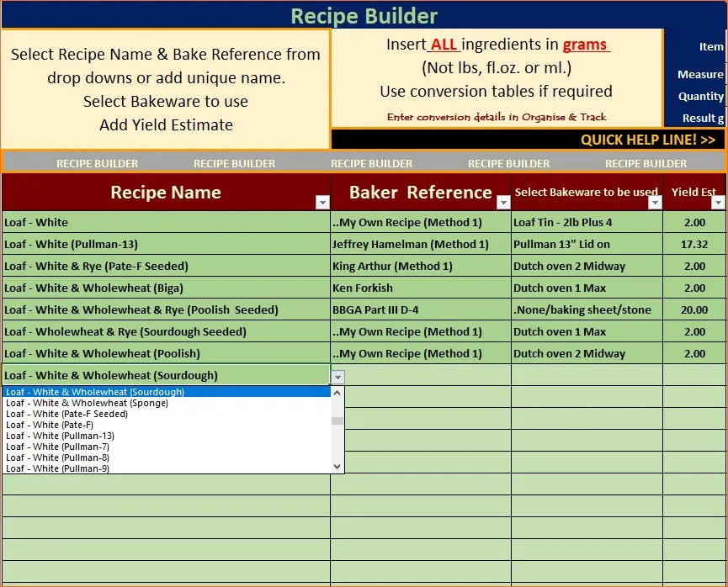
Task: Click the dropdown list scroll up arrow
Action: [x=337, y=393]
